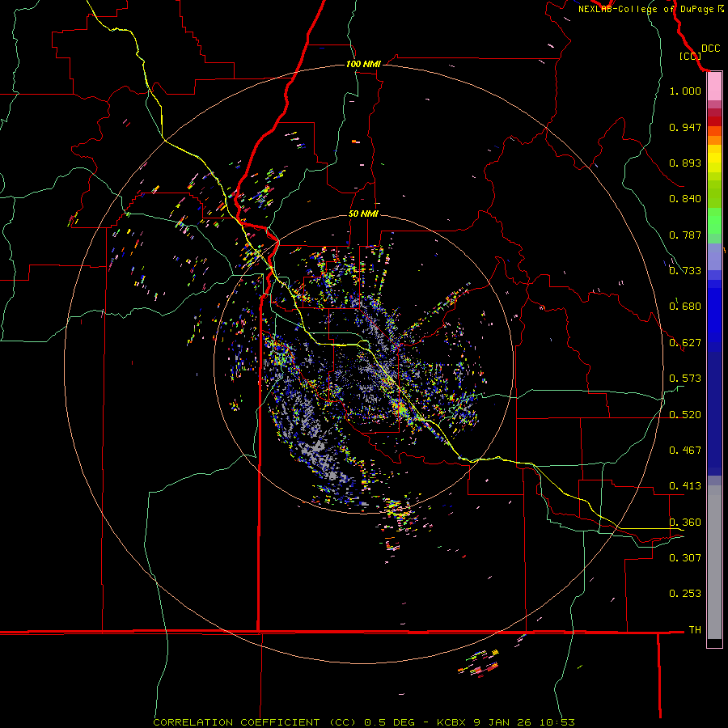Select the 0.573 scale value
The image size is (728, 728).
click(x=685, y=379)
